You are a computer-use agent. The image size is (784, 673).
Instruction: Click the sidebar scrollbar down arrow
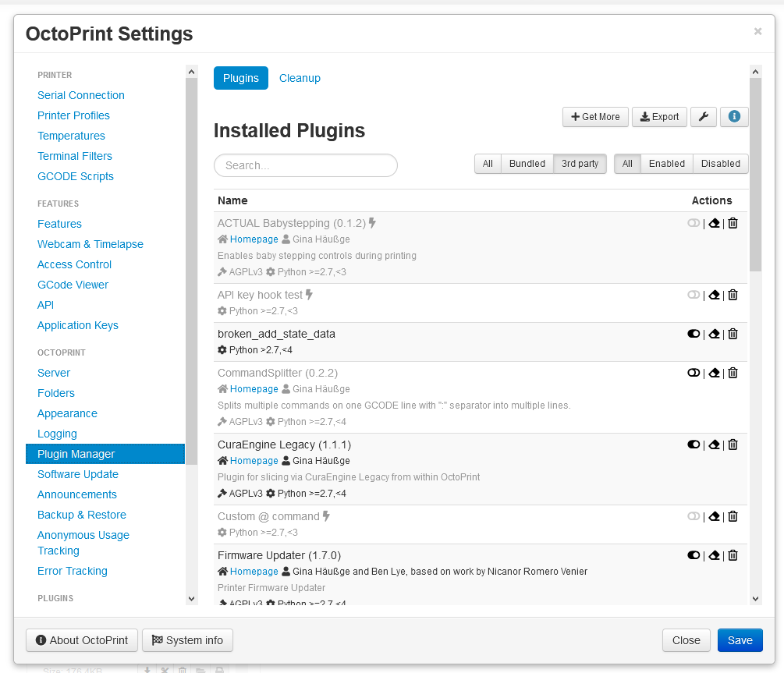click(191, 598)
